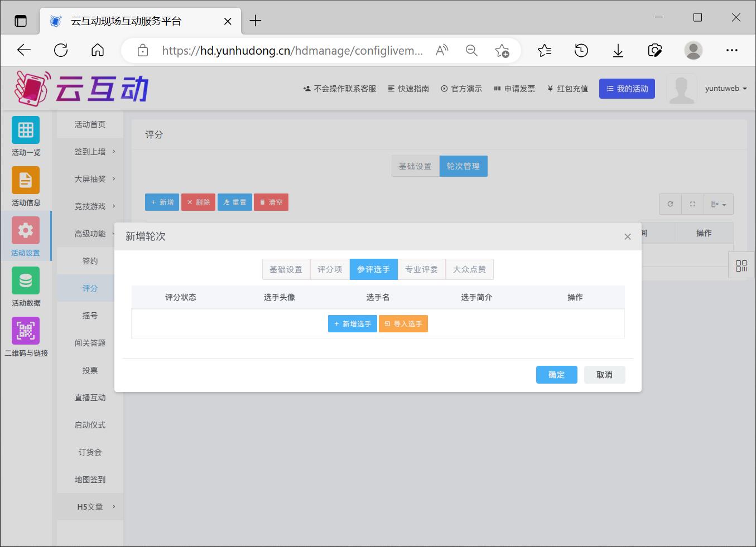The width and height of the screenshot is (756, 547).
Task: Switch to the 评分项 tab
Action: [x=330, y=269]
